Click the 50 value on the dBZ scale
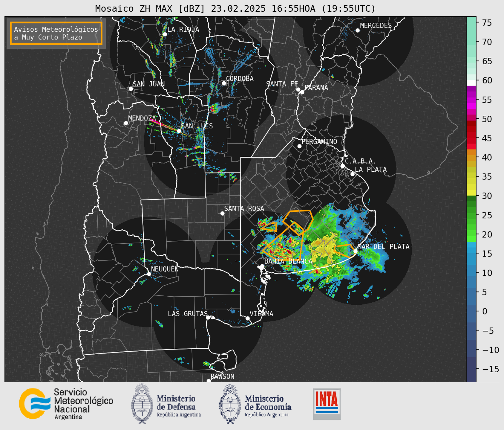This screenshot has height=430, width=504. point(487,119)
